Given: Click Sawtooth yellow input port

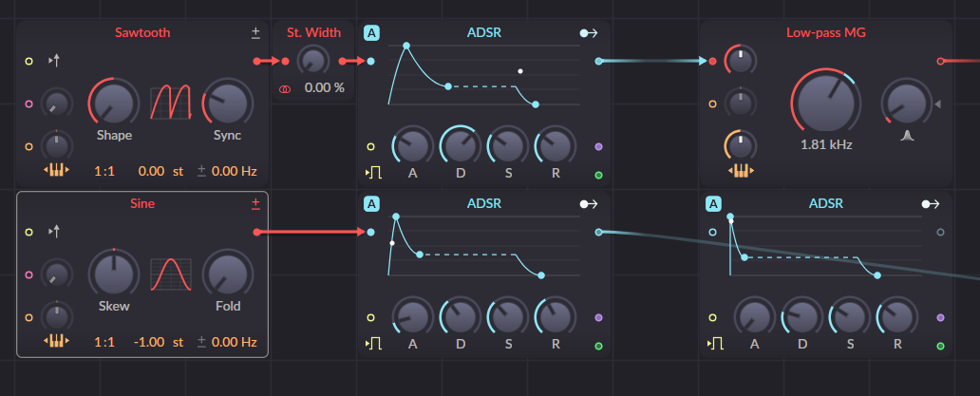Looking at the screenshot, I should 28,61.
